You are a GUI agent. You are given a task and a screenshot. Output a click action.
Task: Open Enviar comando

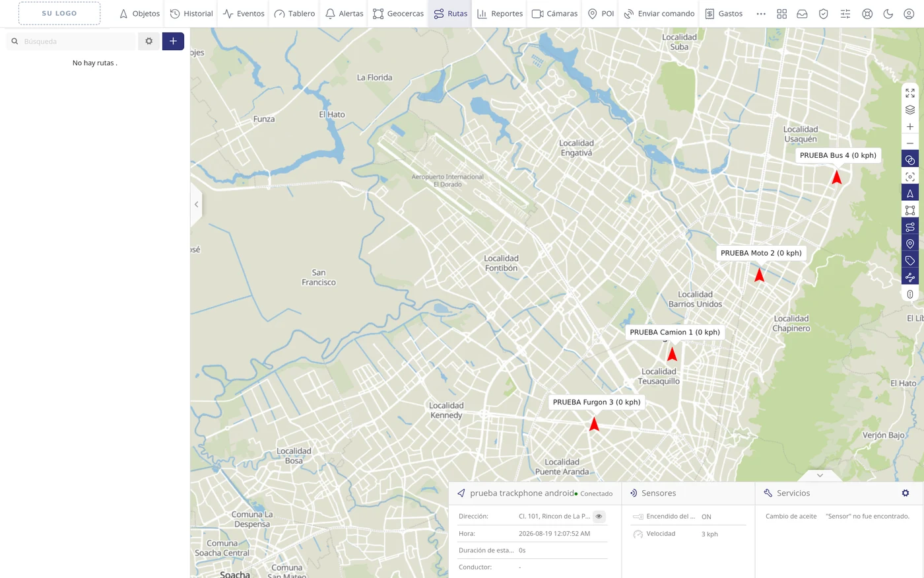point(659,14)
